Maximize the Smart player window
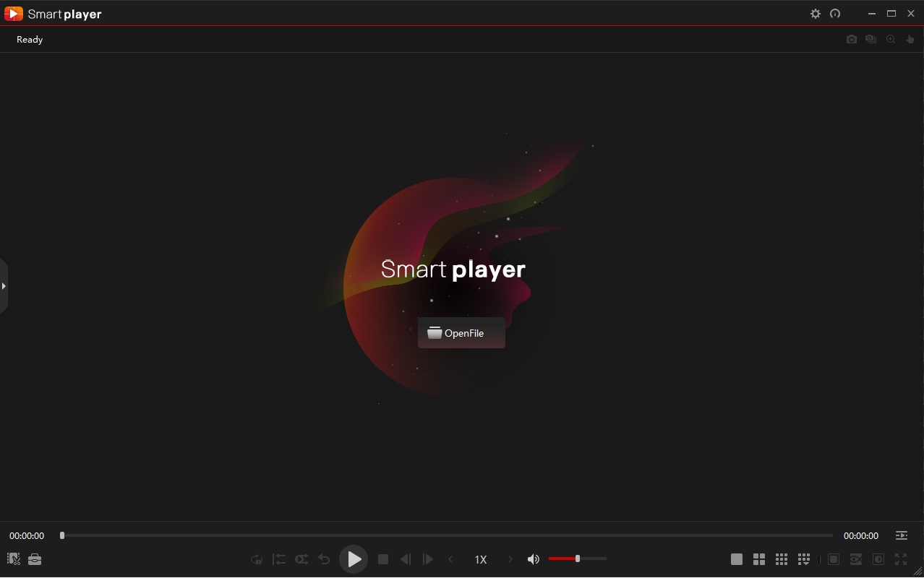 pos(891,14)
